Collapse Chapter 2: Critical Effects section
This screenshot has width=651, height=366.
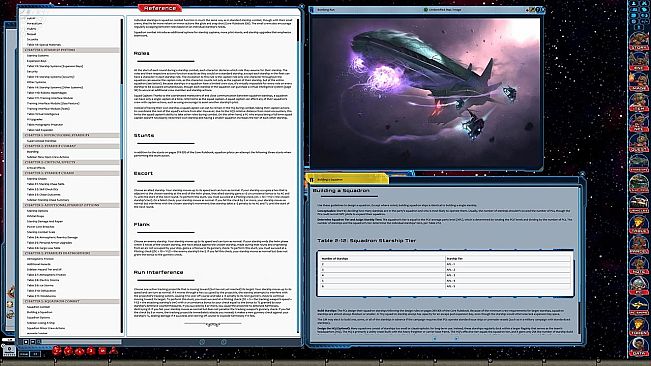tap(71, 162)
